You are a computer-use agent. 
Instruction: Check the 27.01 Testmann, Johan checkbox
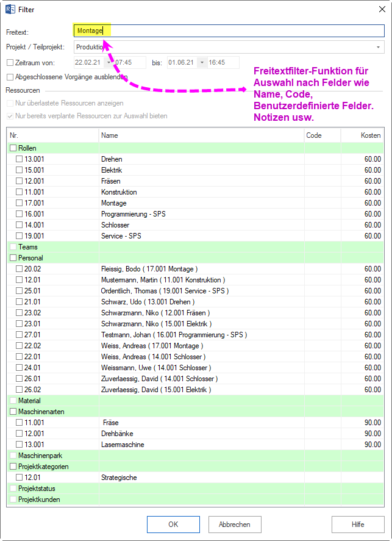coord(20,335)
